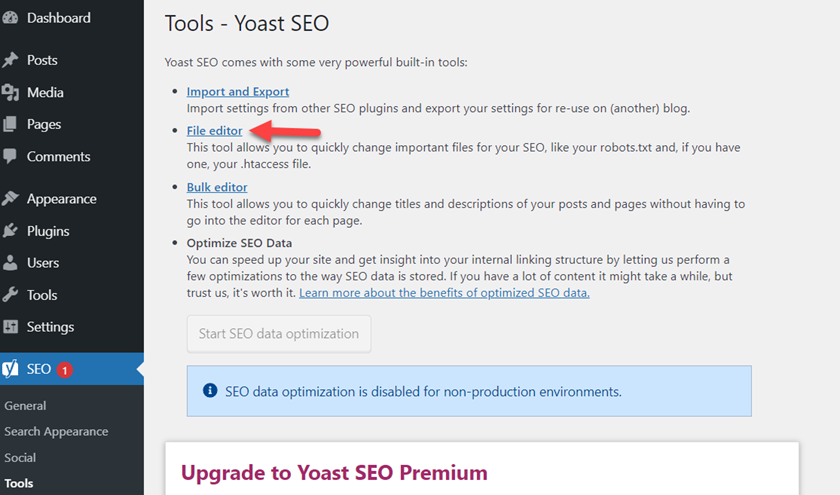Open the Bulk editor link
Image resolution: width=840 pixels, height=495 pixels.
click(217, 187)
